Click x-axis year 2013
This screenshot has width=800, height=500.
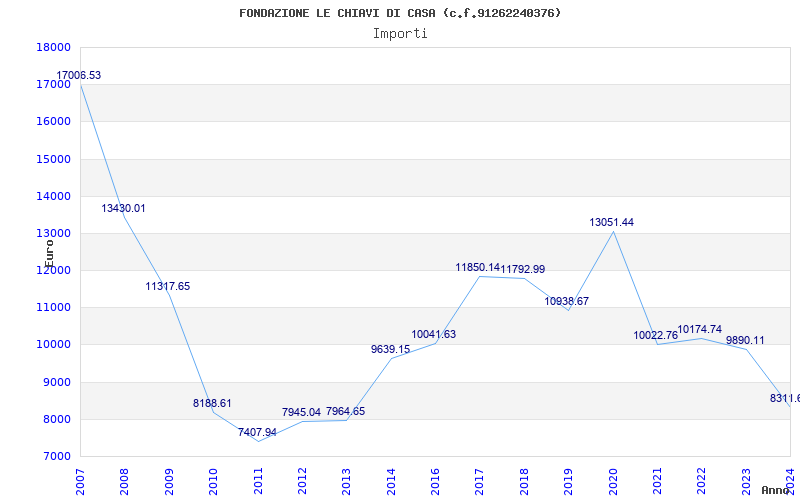346,481
